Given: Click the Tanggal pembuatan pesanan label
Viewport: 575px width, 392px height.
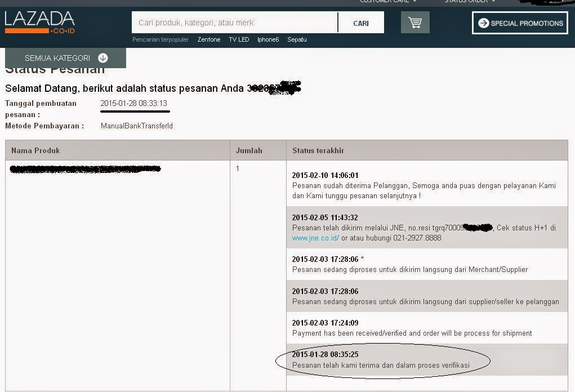Looking at the screenshot, I should tap(41, 109).
